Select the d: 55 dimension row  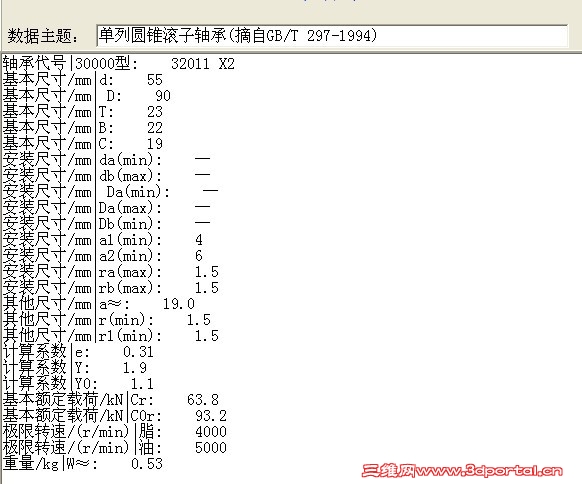coord(83,80)
